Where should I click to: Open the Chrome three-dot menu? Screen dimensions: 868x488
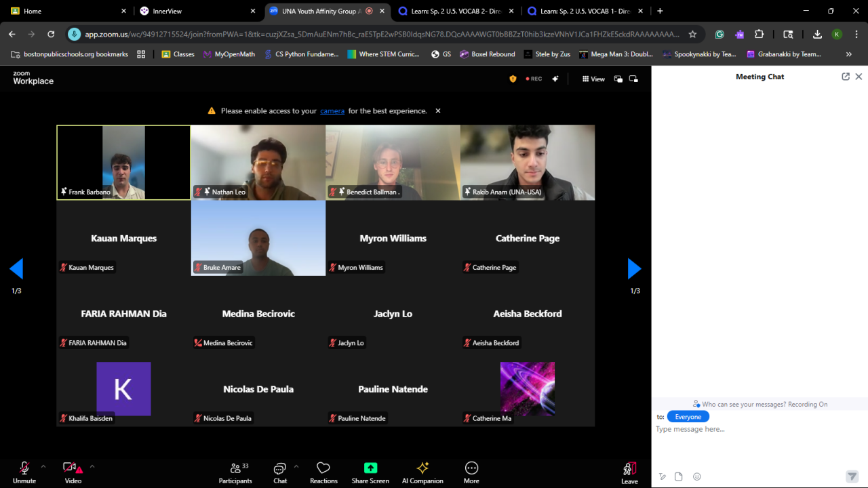pos(856,34)
